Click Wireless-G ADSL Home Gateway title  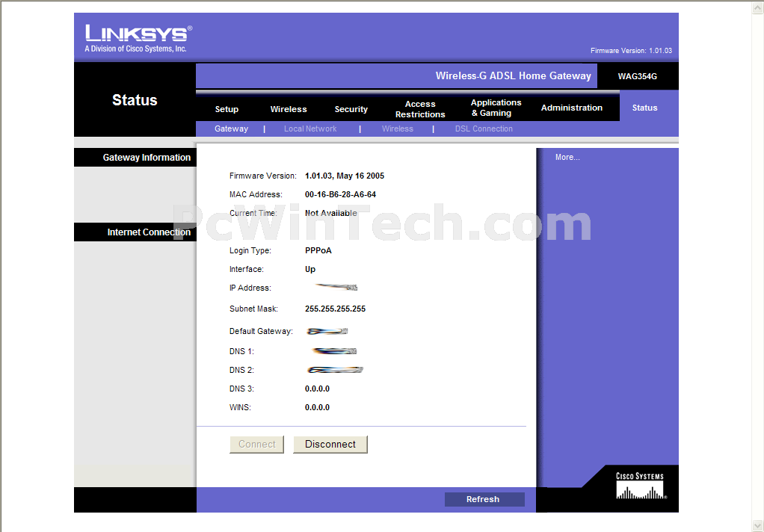[513, 76]
